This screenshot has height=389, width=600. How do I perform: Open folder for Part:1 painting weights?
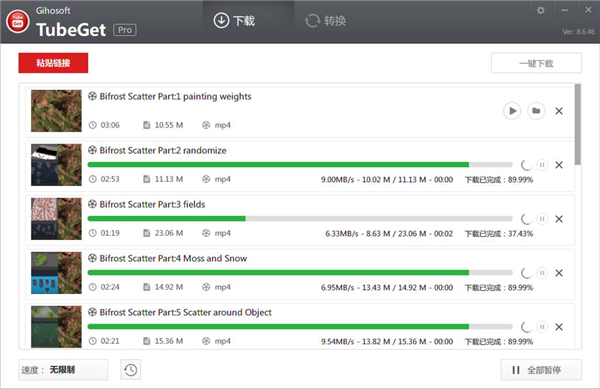tap(536, 111)
